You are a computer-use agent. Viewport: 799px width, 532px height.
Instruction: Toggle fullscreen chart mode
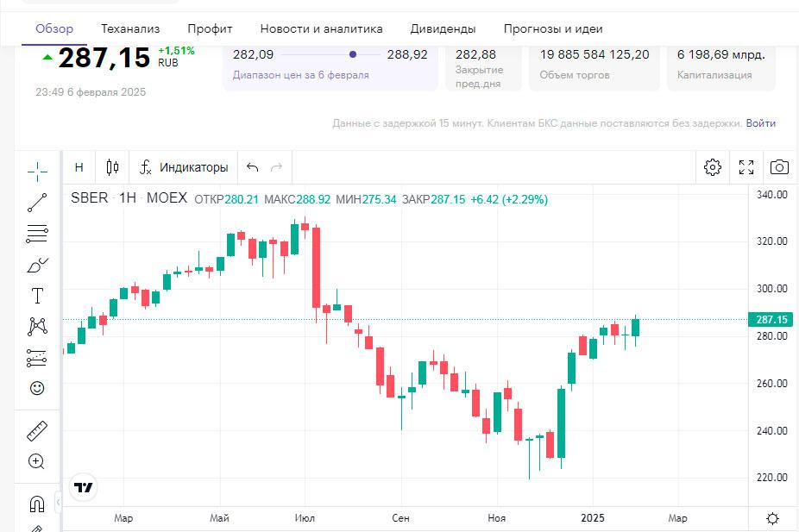746,167
